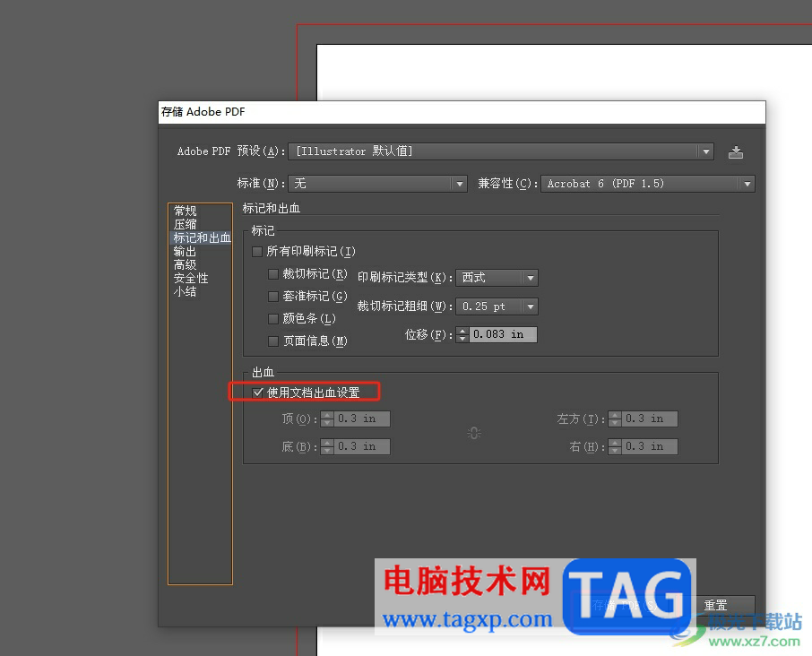Screen dimensions: 812x656
Task: Enable the 颜色条 checkbox
Action: pyautogui.click(x=273, y=318)
